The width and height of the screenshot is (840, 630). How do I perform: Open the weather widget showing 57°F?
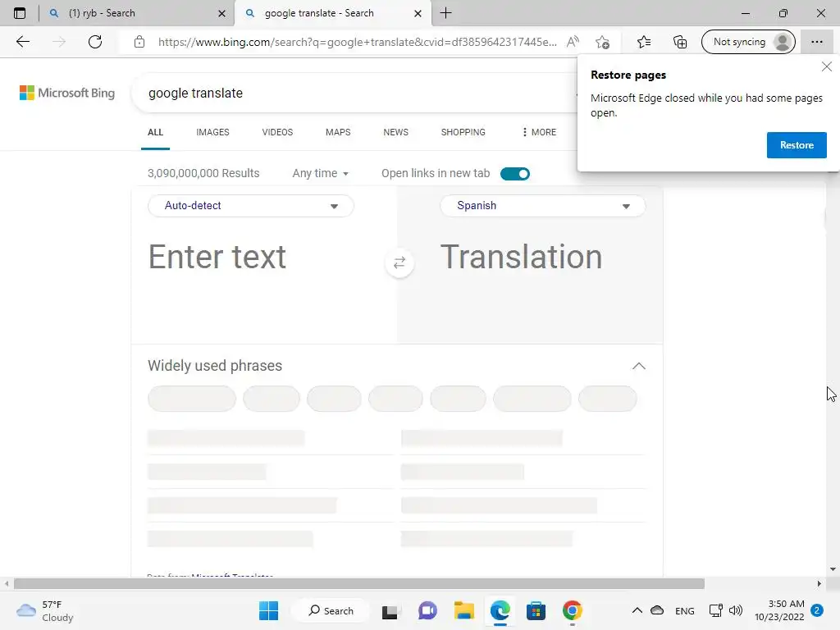coord(45,610)
